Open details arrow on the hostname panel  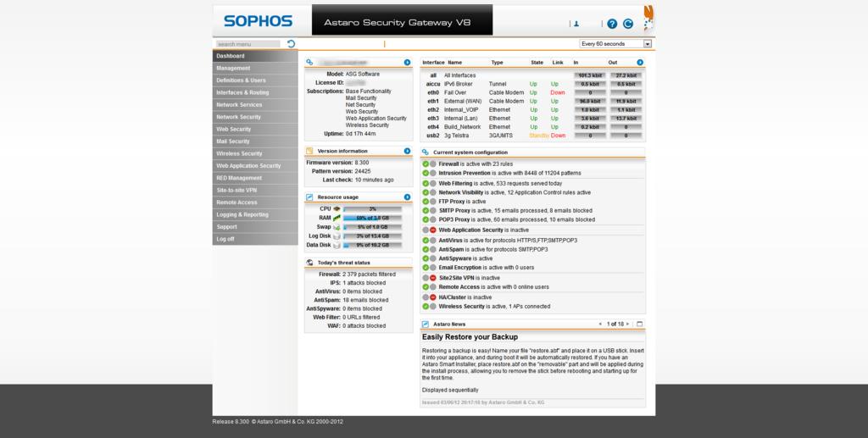407,63
